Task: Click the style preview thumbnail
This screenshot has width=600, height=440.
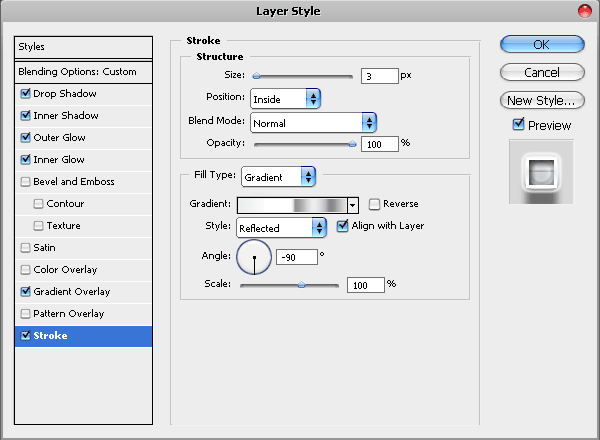Action: pyautogui.click(x=541, y=172)
